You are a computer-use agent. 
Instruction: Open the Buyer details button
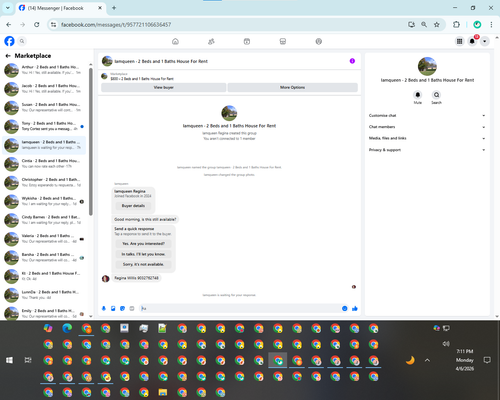[x=133, y=206]
